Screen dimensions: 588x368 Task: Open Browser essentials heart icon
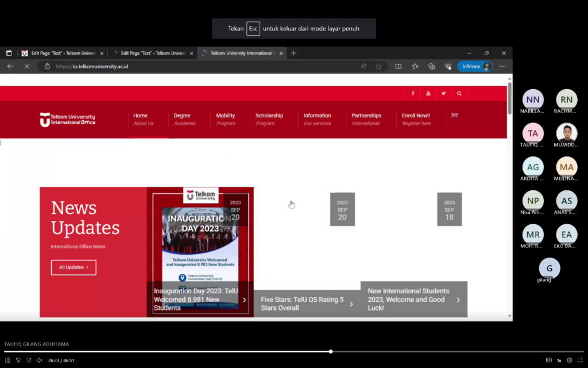point(448,67)
